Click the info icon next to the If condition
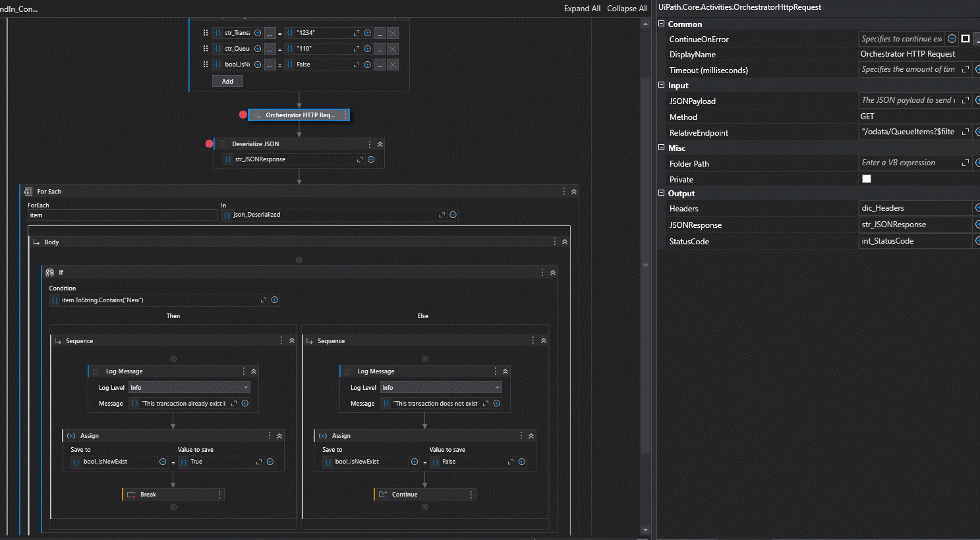 [x=275, y=300]
